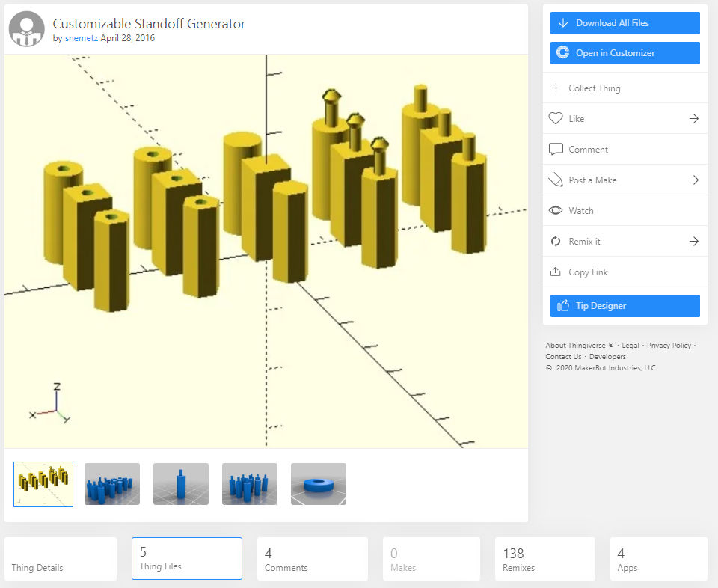The width and height of the screenshot is (718, 588).
Task: Select the blue ring standoff thumbnail
Action: 318,484
